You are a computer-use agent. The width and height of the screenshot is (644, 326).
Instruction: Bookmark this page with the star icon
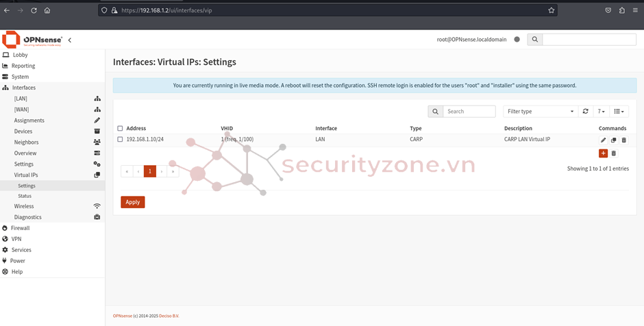551,10
